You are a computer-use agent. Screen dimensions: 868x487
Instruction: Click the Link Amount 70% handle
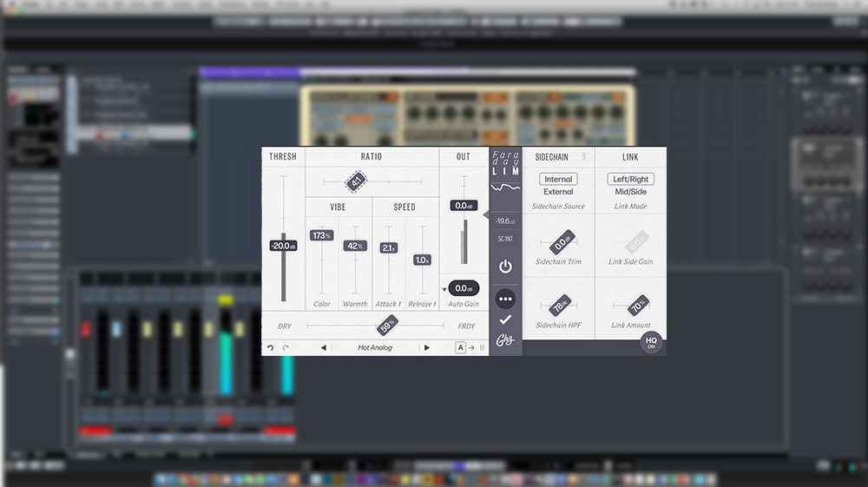click(x=638, y=305)
